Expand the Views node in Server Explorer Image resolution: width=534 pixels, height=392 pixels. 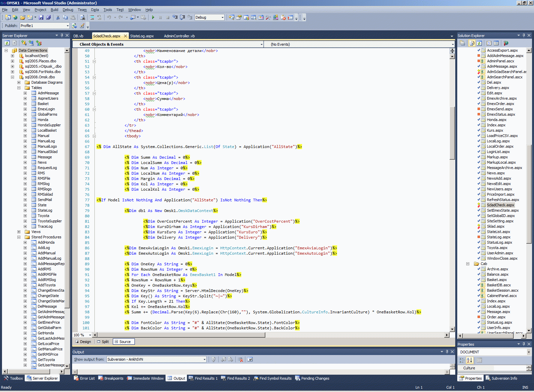point(19,232)
